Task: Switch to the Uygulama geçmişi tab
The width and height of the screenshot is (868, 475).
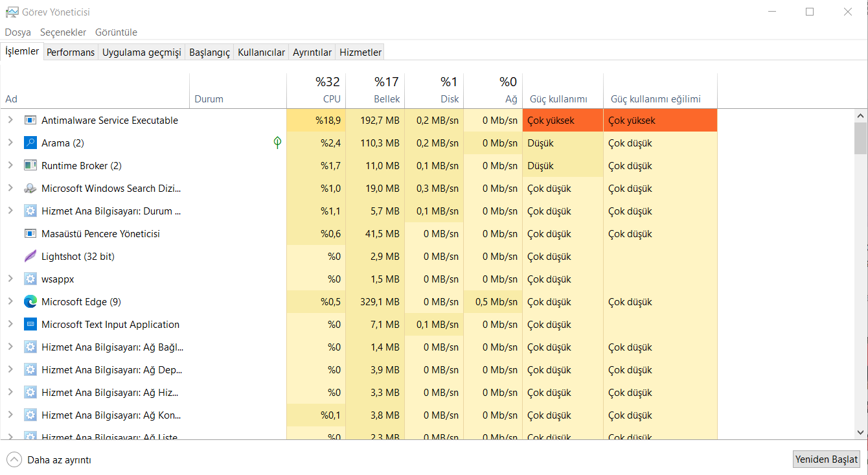Action: pos(142,52)
